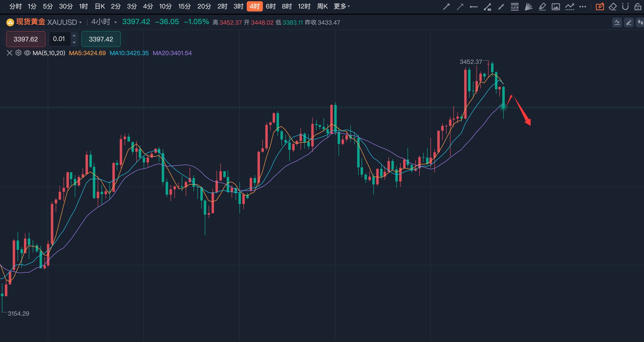Toggle the drawing lock icon
The width and height of the screenshot is (644, 342).
click(x=638, y=7)
